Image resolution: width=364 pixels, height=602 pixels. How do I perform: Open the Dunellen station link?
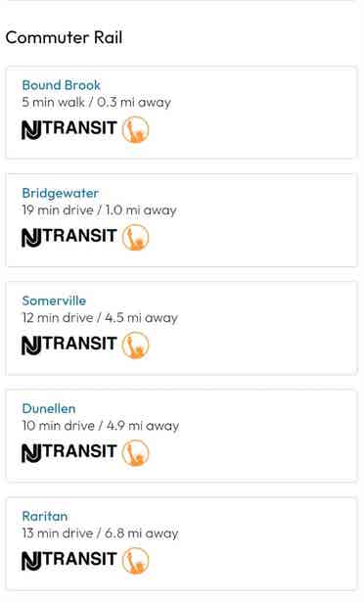pos(49,408)
